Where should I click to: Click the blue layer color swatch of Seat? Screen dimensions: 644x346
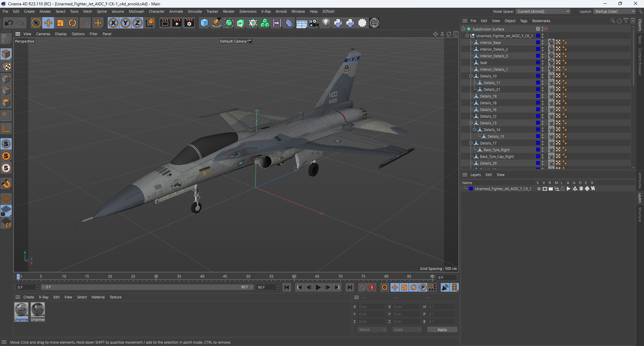pyautogui.click(x=538, y=63)
